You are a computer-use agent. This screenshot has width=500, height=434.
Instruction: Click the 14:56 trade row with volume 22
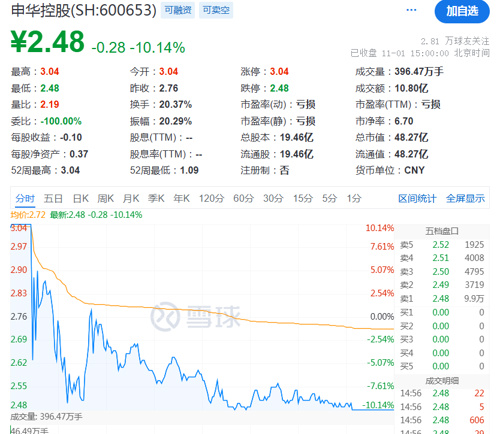[442, 393]
